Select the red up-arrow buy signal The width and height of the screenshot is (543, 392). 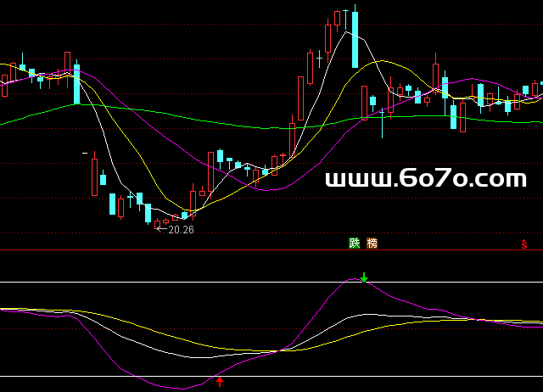(x=221, y=382)
